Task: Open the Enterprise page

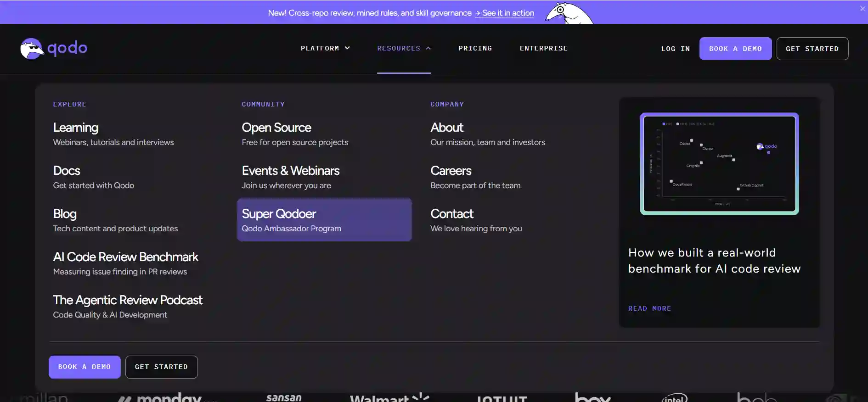Action: [543, 48]
